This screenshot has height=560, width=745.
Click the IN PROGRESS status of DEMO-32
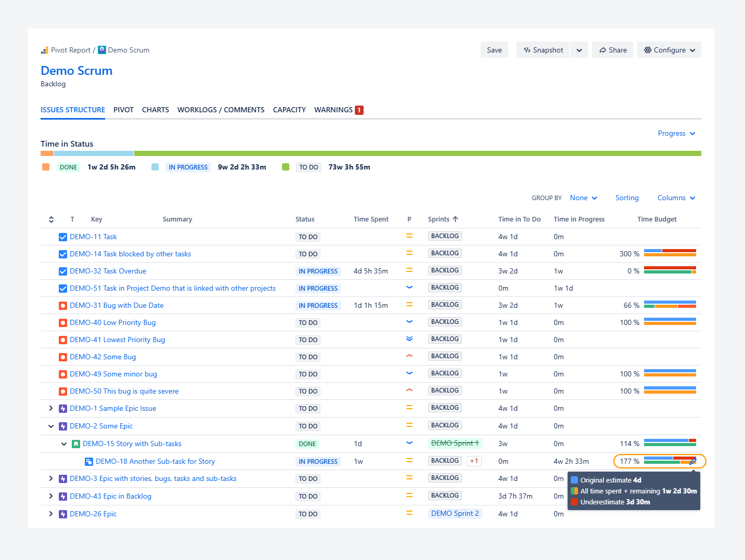[318, 271]
